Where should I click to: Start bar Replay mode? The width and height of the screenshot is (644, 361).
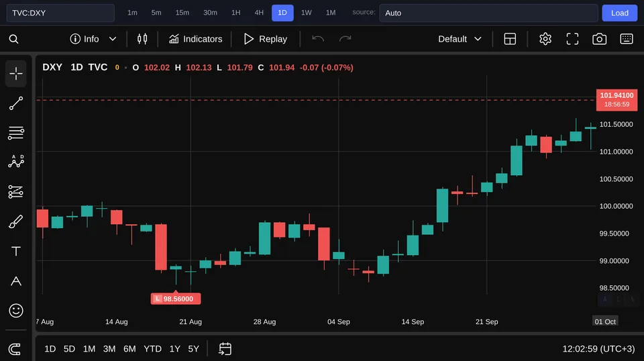(x=266, y=39)
